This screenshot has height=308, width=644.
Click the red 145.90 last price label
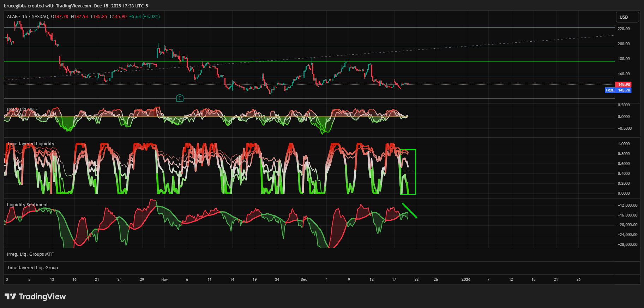(624, 85)
